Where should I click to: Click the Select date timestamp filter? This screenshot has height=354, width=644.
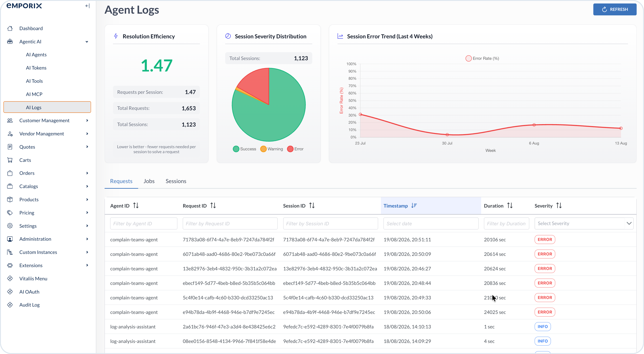[431, 223]
